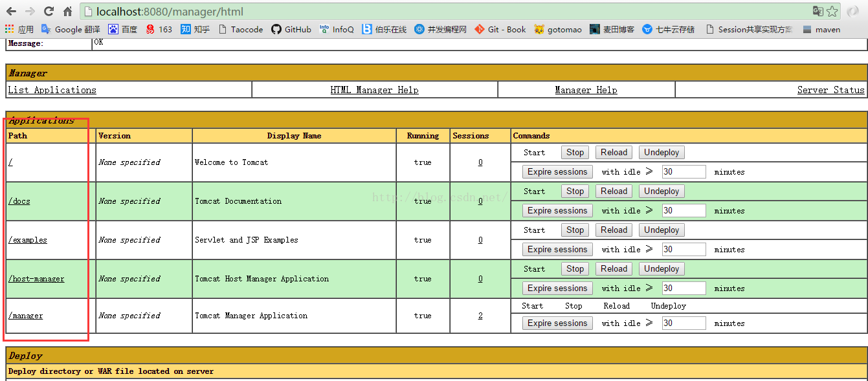Expire sessions for Tomcat Documentation row
This screenshot has height=381, width=868.
tap(557, 211)
